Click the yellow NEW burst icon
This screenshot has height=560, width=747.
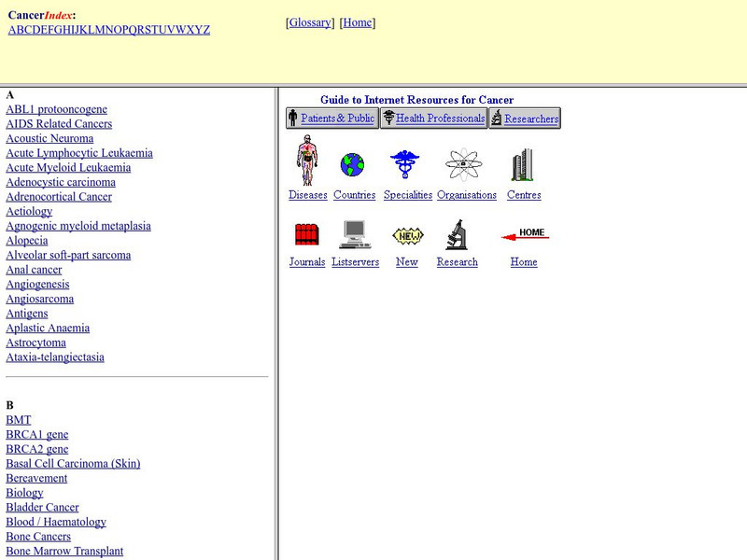(408, 235)
